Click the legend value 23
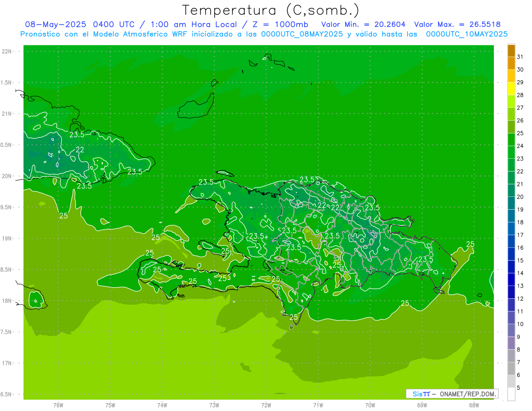Image resolution: width=532 pixels, height=411 pixels. tap(520, 158)
